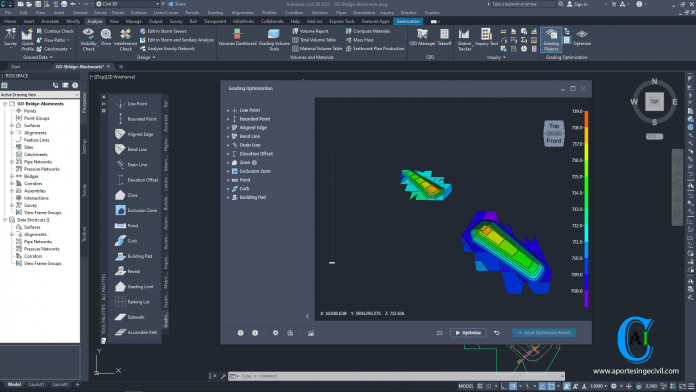Select Bend Line tool in palette
Screen dimensions: 696x392
pos(131,149)
